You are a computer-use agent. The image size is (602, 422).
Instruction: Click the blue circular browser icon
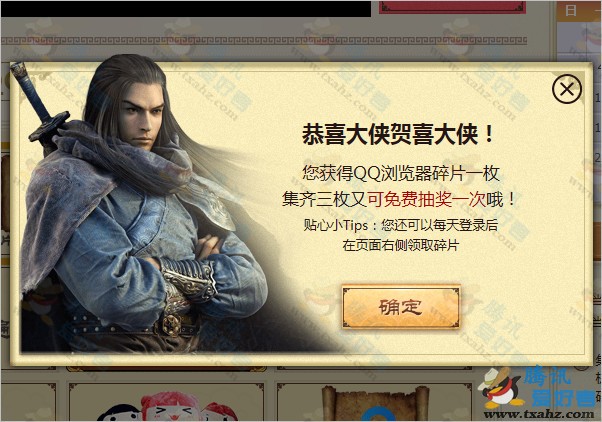(x=380, y=417)
